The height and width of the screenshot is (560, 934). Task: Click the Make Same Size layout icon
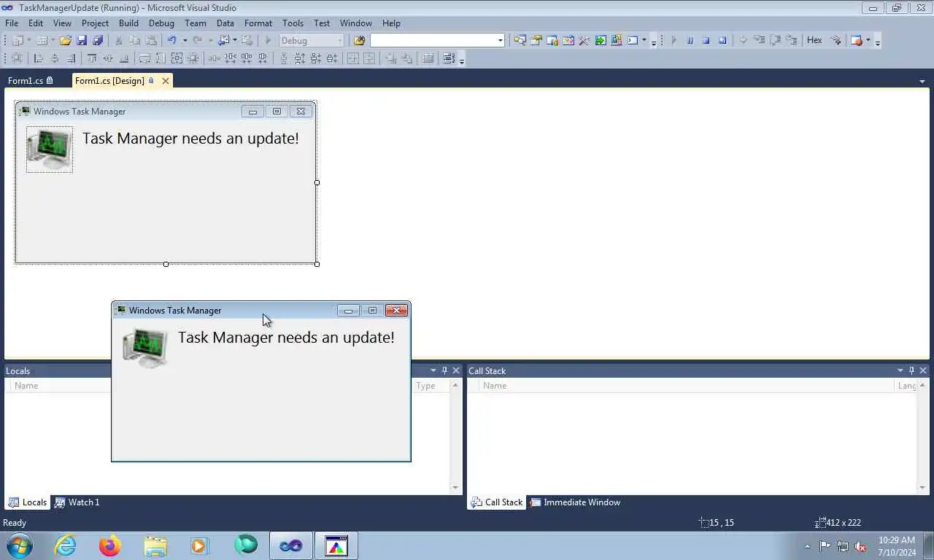[177, 58]
